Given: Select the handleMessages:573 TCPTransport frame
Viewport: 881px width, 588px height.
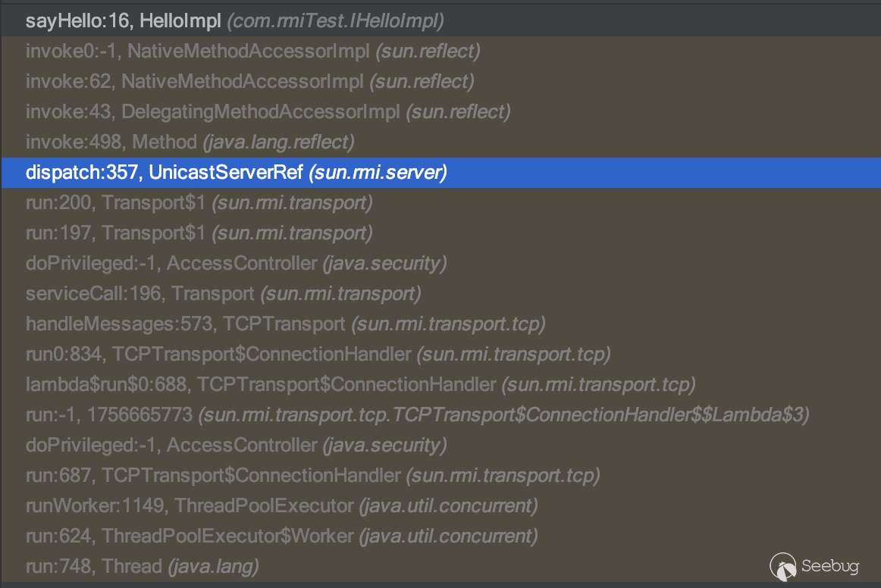Looking at the screenshot, I should (285, 324).
